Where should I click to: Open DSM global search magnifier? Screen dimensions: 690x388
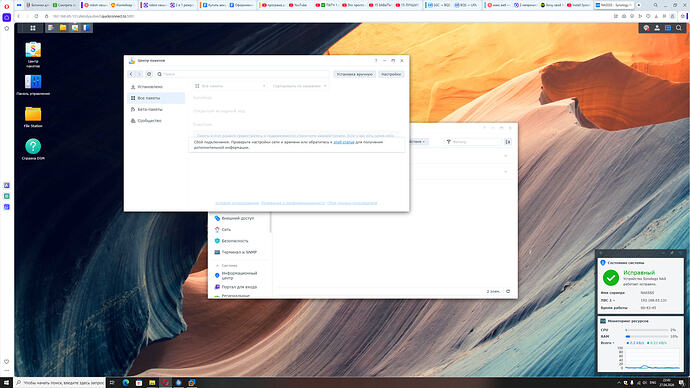pyautogui.click(x=679, y=28)
